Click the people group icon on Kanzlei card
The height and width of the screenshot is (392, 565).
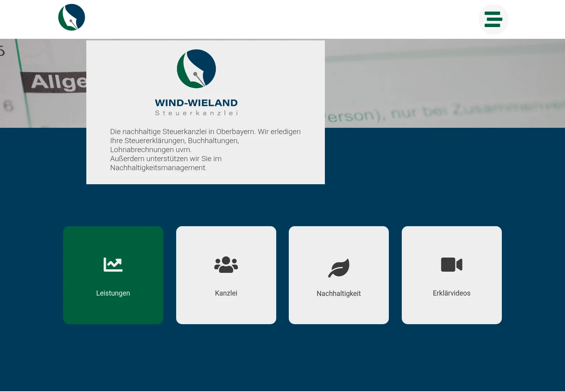click(226, 265)
